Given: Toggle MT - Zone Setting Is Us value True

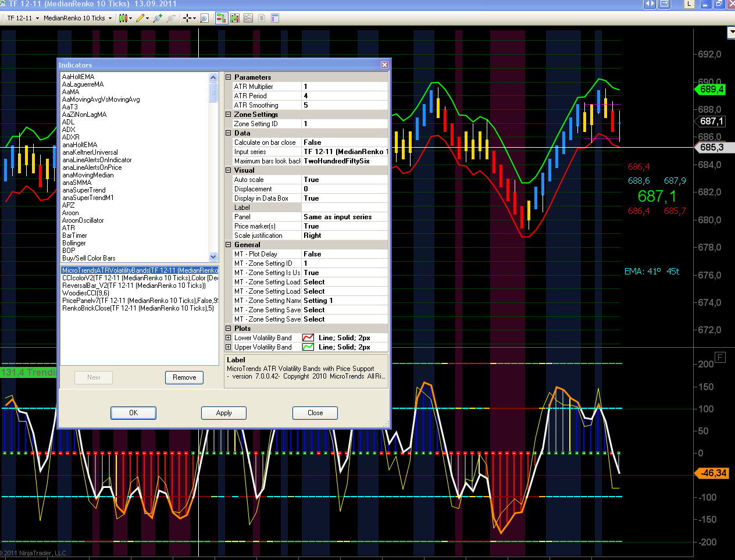Looking at the screenshot, I should point(344,272).
